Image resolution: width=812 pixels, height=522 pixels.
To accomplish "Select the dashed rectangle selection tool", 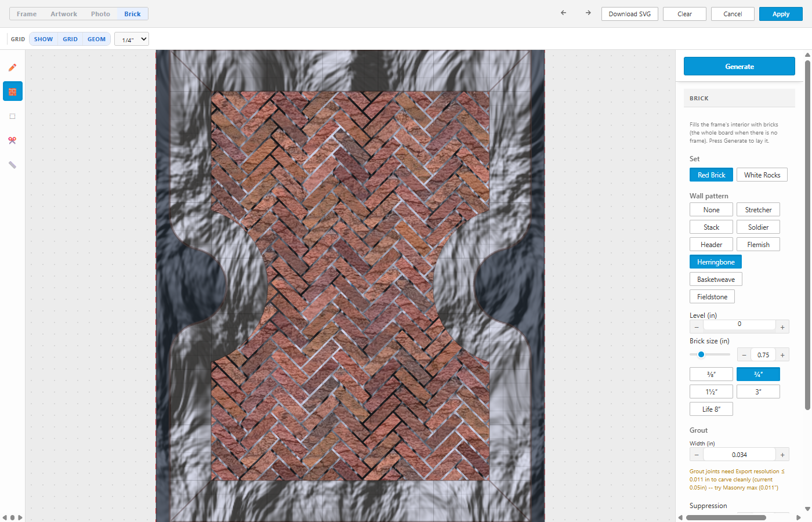I will [x=12, y=116].
